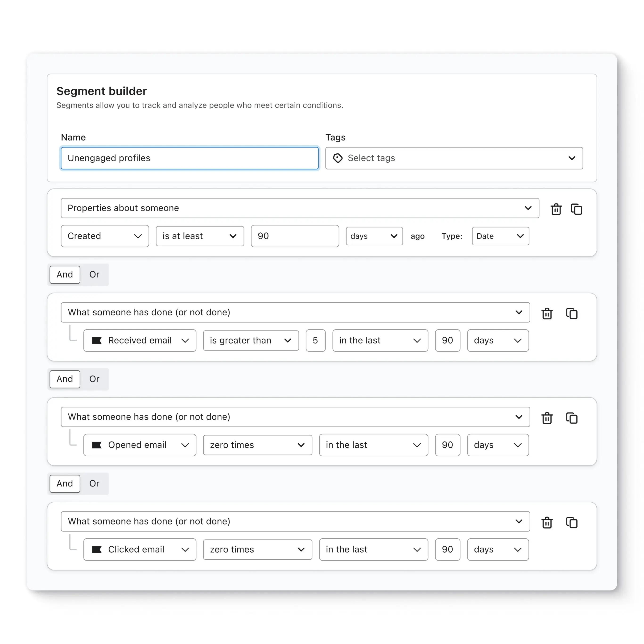Viewport: 644px width, 644px height.
Task: Open the Created property dropdown
Action: (x=105, y=236)
